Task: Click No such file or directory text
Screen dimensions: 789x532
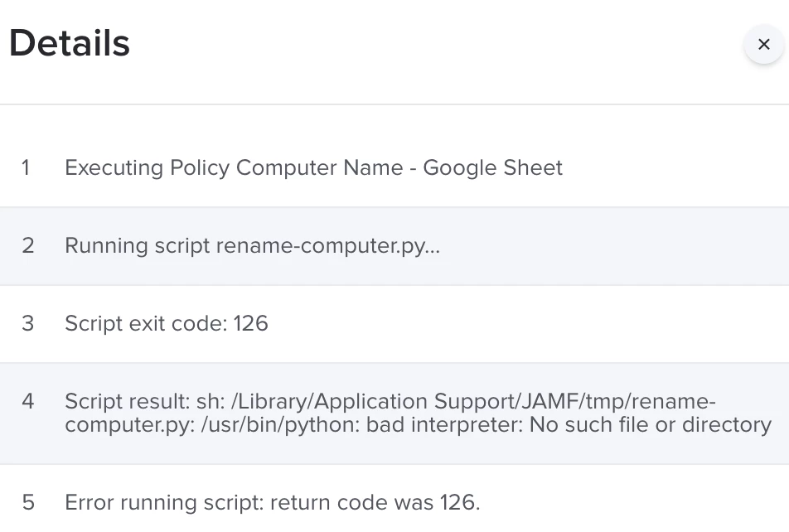Action: coord(651,425)
